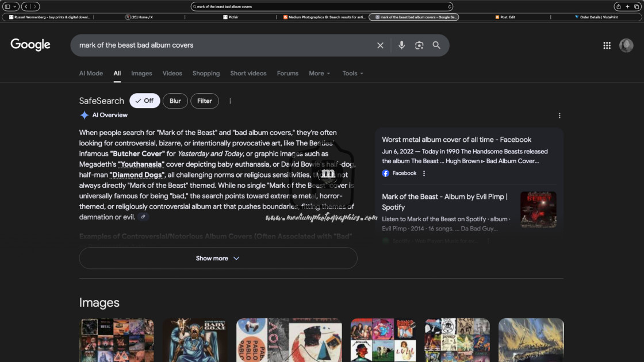Set SafeSearch to Off
This screenshot has height=362, width=644.
coord(144,101)
